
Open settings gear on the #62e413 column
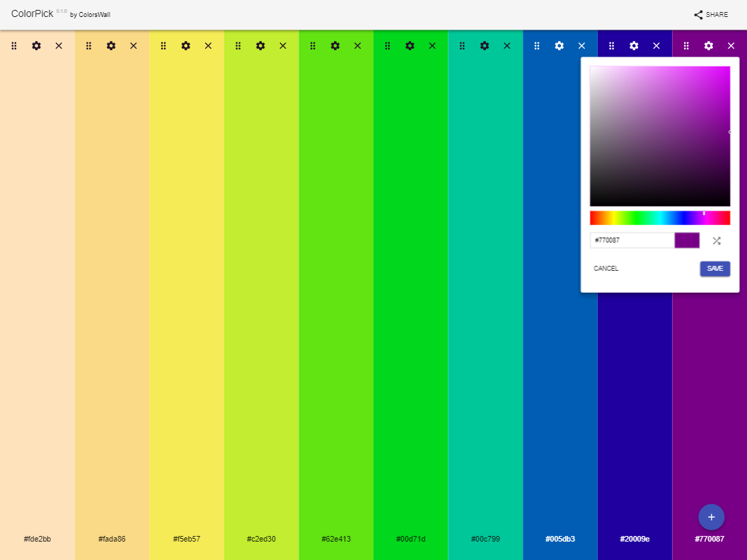[x=335, y=45]
